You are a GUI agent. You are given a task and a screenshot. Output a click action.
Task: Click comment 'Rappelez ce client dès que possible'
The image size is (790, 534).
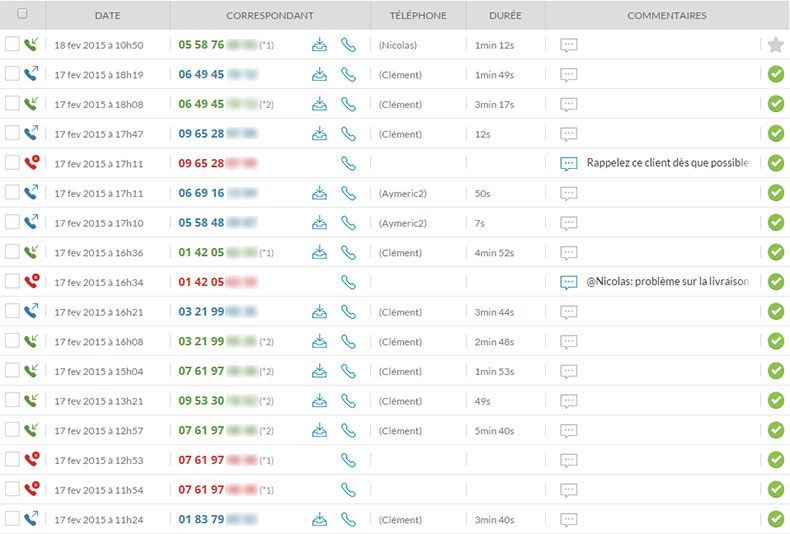(669, 163)
